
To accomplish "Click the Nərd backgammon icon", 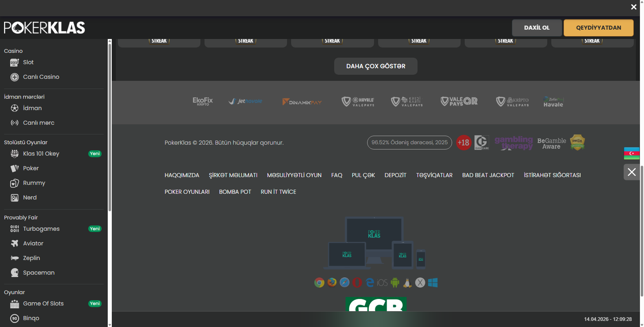I will pyautogui.click(x=15, y=197).
